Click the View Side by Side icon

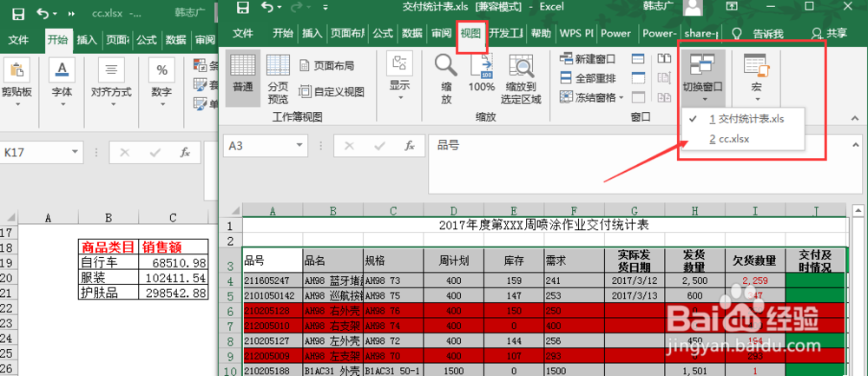point(664,59)
